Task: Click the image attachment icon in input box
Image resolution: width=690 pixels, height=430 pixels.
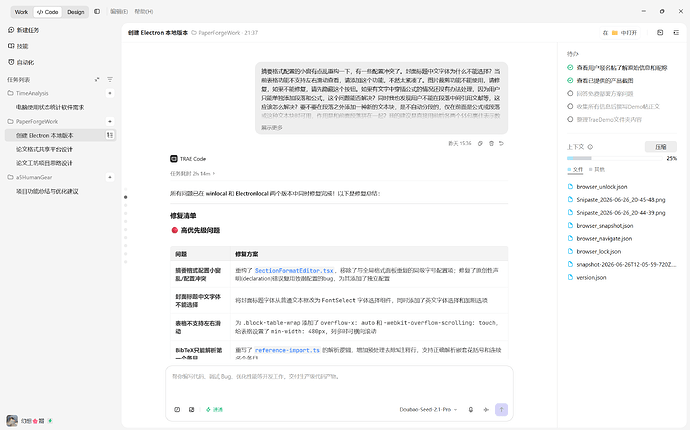Action: pos(191,409)
